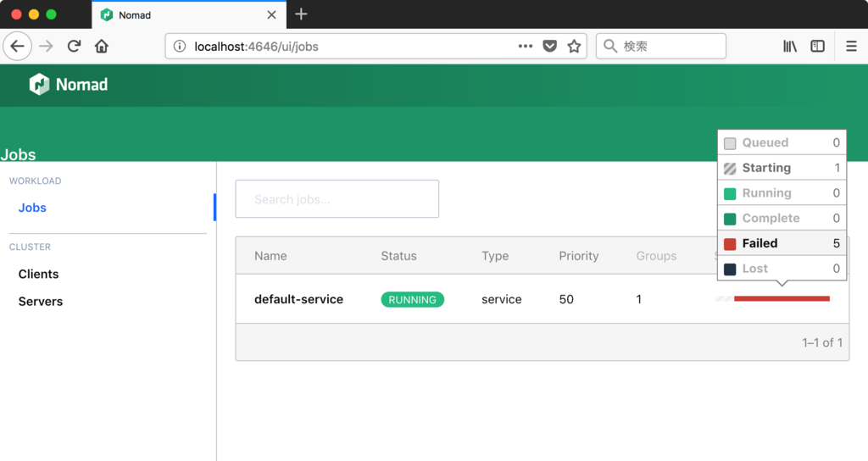Image resolution: width=868 pixels, height=461 pixels.
Task: Click the striped starting allocation bar segment
Action: pos(725,299)
